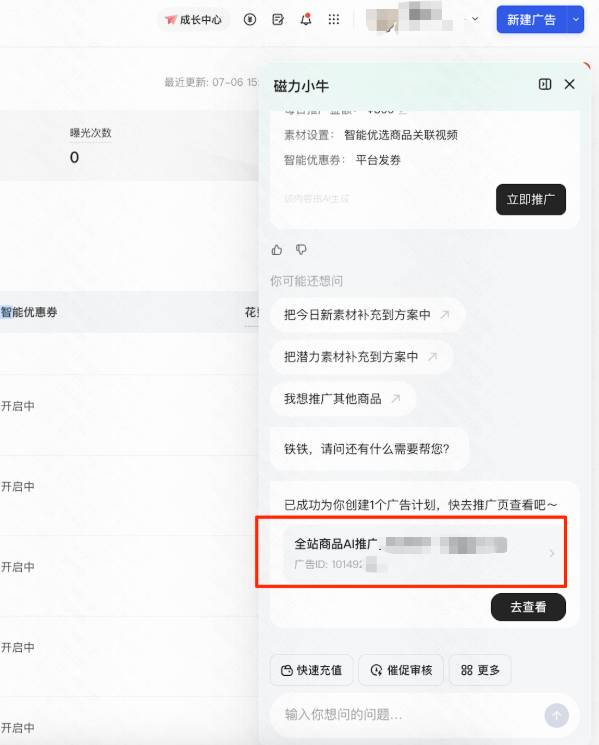Image resolution: width=599 pixels, height=745 pixels.
Task: Click the arrow icon beside 我想推广其他商品
Action: point(396,399)
